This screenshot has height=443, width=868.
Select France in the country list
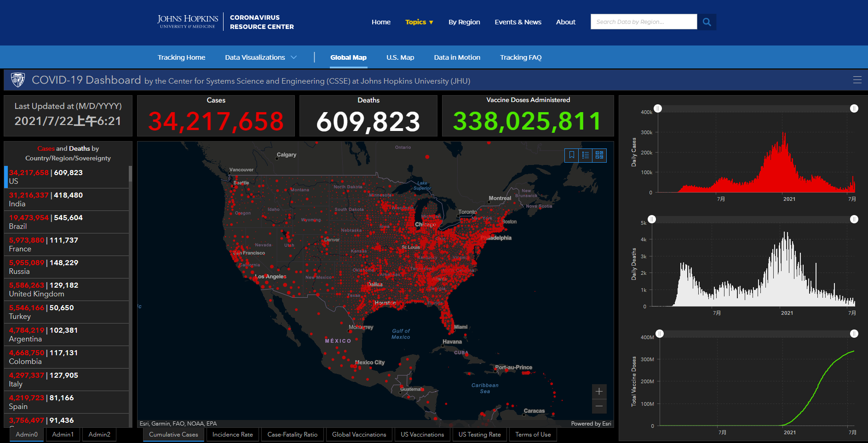point(66,244)
